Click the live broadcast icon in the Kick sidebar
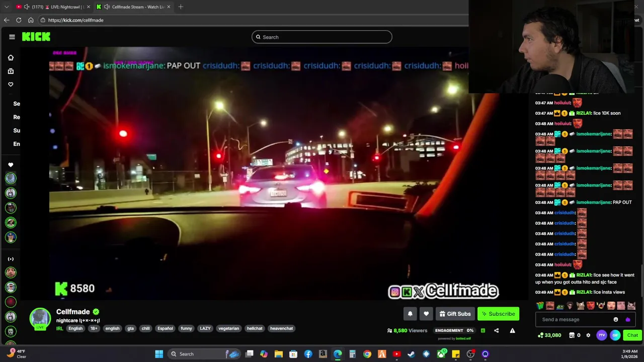The image size is (644, 362). pos(11,259)
